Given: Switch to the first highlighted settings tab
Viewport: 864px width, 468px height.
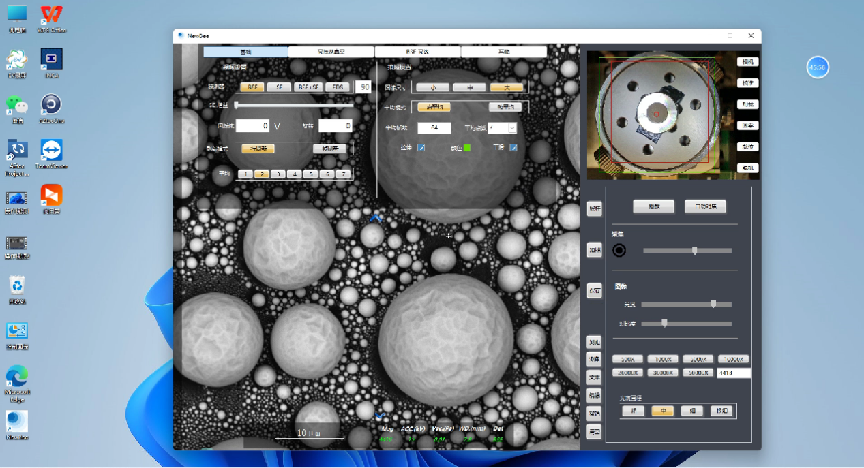Looking at the screenshot, I should (x=245, y=51).
